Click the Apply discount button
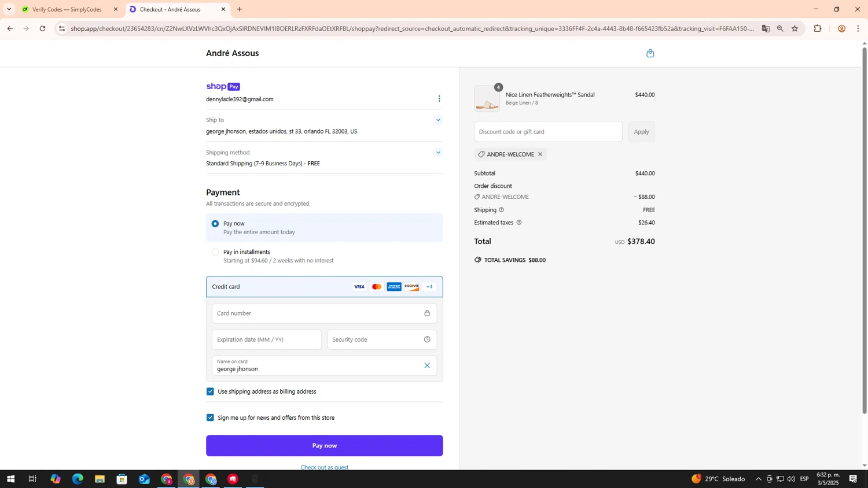 (x=641, y=132)
